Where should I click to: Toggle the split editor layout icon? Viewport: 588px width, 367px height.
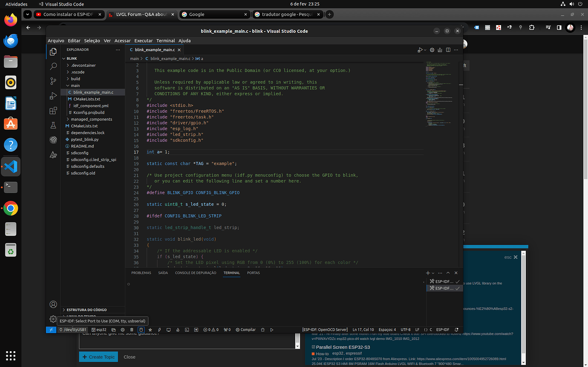coord(448,50)
